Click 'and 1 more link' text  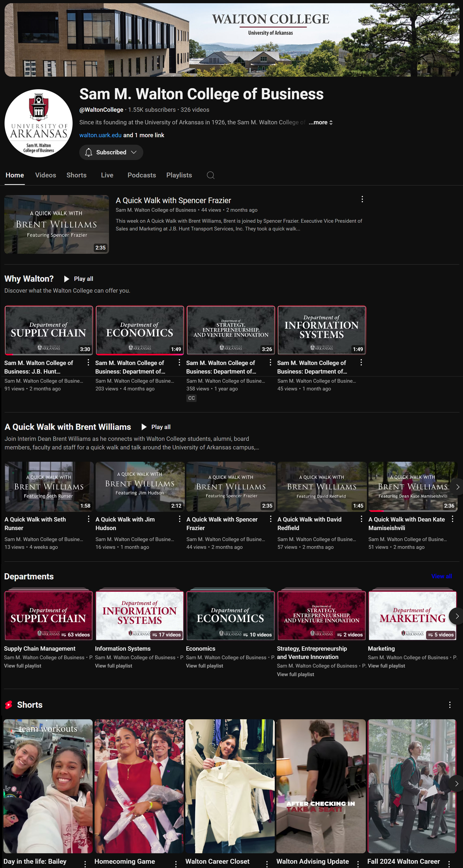click(x=144, y=135)
